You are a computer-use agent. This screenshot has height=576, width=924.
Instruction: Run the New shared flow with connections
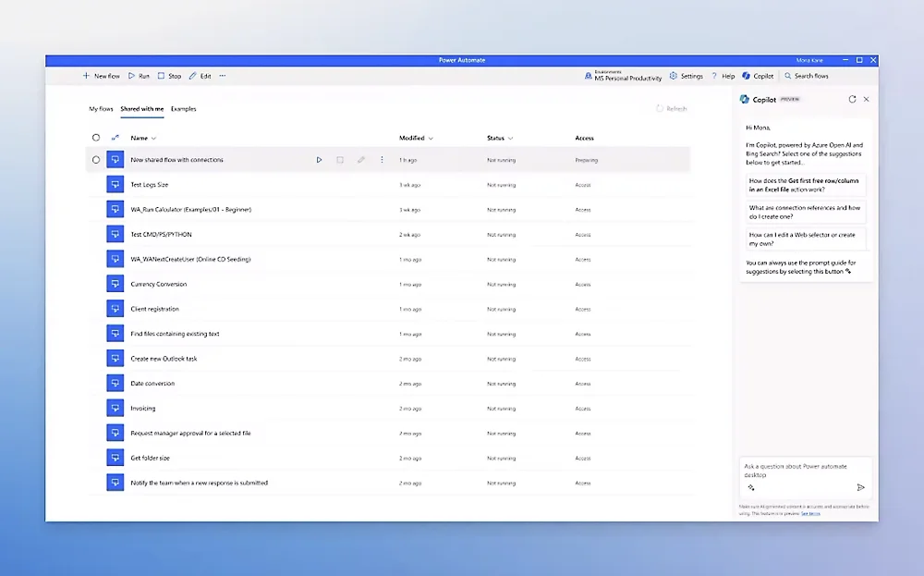tap(320, 160)
